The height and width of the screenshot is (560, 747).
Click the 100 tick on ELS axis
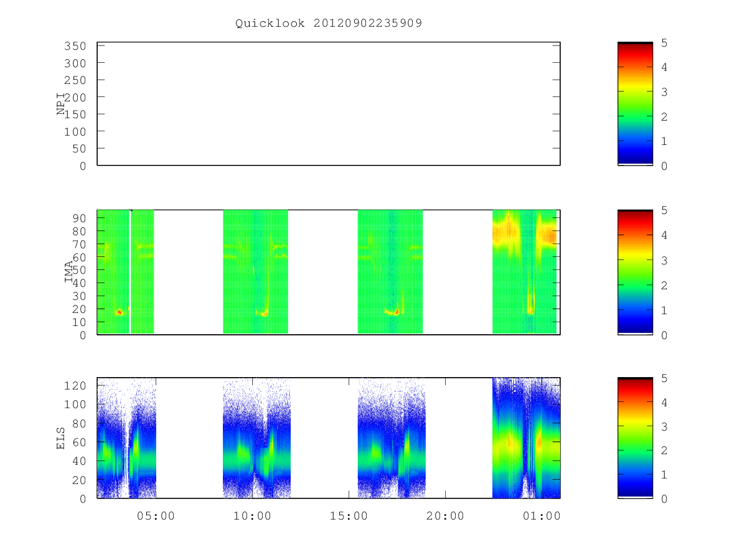click(x=75, y=404)
